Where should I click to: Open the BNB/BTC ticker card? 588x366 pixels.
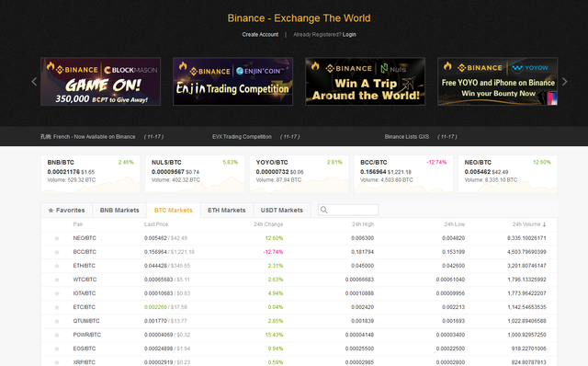90,174
